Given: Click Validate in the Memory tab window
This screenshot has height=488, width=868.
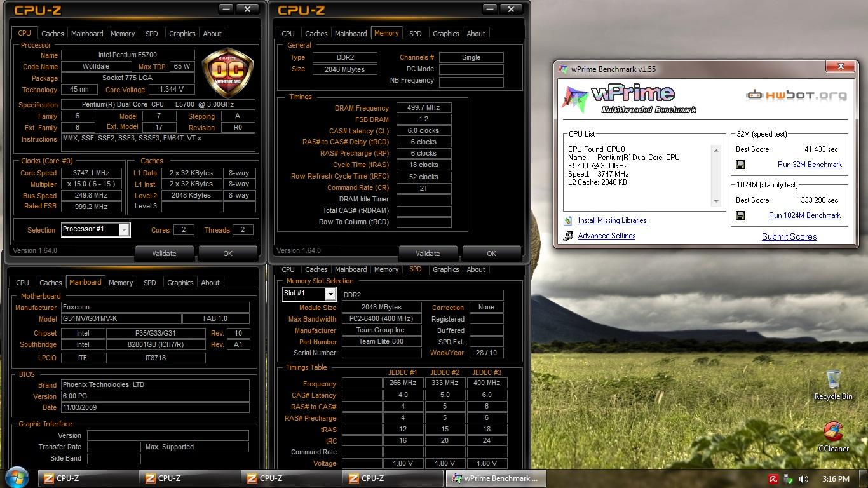Looking at the screenshot, I should pyautogui.click(x=428, y=254).
